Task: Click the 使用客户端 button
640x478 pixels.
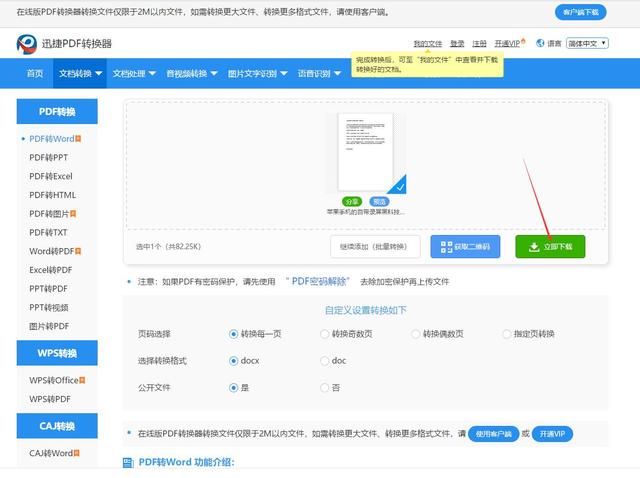Action: click(x=493, y=434)
